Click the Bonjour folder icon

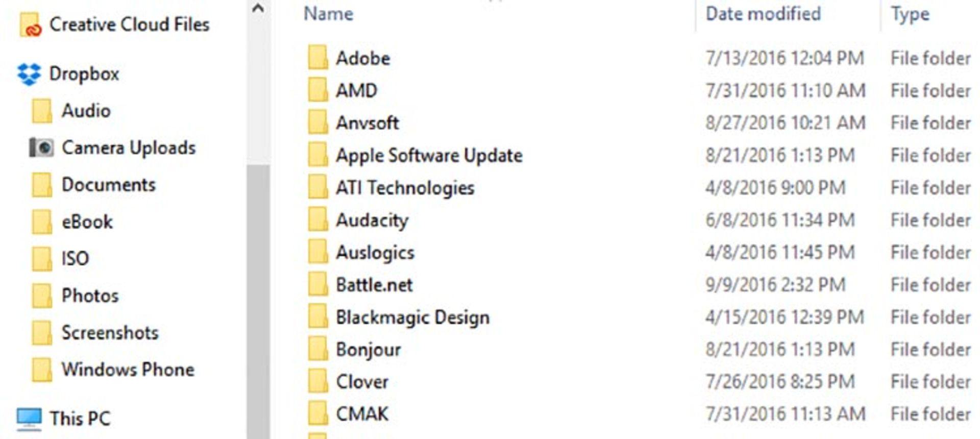317,349
